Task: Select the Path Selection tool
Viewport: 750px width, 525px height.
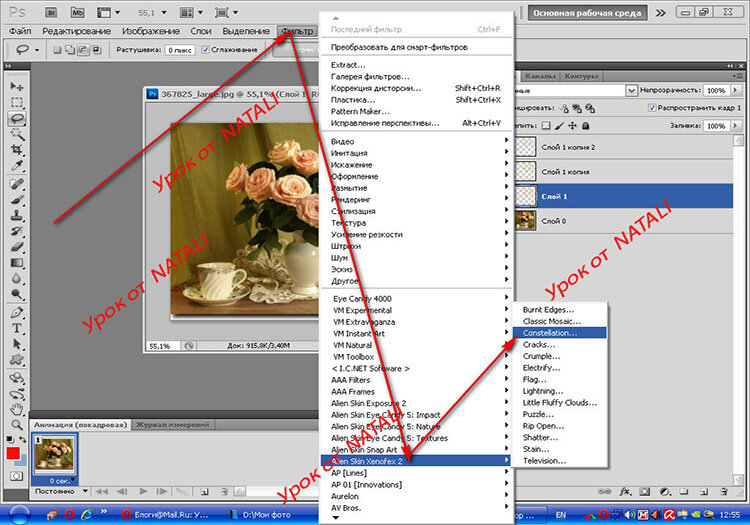Action: coord(17,344)
